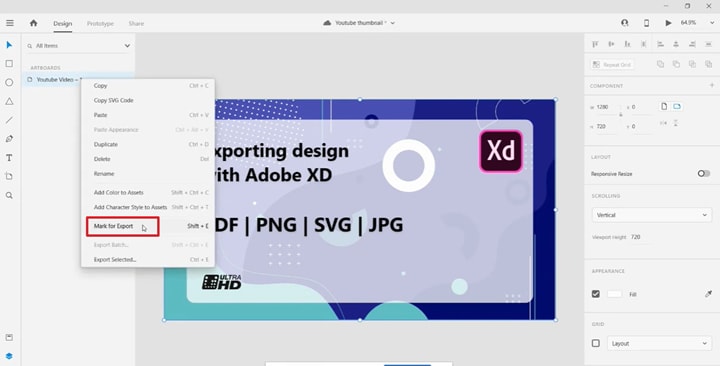Choose Copy SVG Code menu item
Image resolution: width=720 pixels, height=366 pixels.
tap(148, 100)
